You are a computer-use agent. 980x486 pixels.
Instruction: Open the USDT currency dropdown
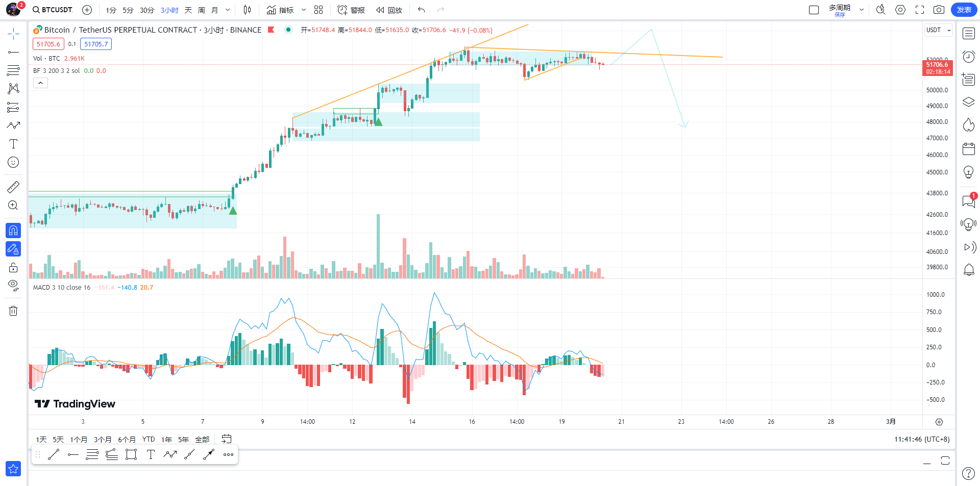(939, 30)
